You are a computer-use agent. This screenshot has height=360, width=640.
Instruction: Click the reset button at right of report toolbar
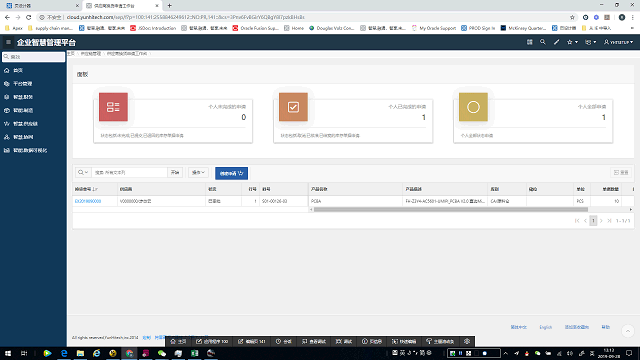click(x=621, y=173)
